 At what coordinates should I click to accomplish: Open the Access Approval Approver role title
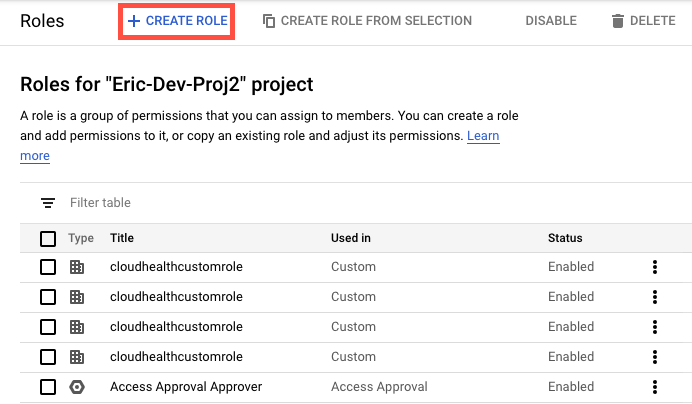click(x=185, y=387)
